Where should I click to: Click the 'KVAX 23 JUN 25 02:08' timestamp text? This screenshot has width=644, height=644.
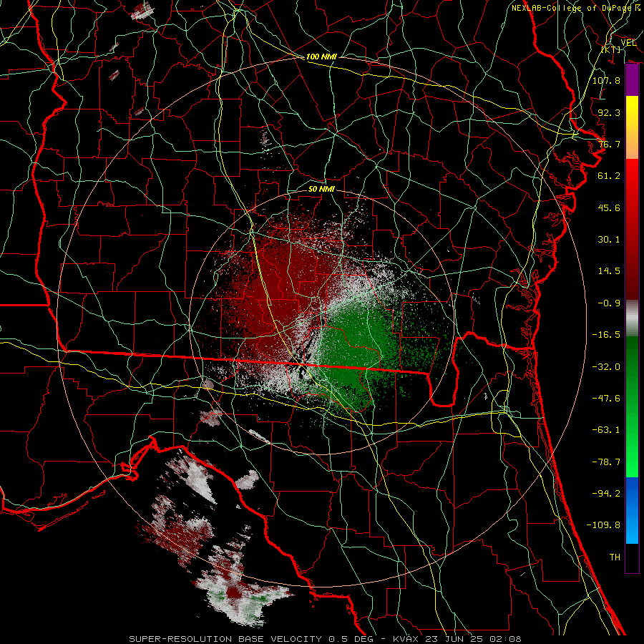tap(457, 639)
